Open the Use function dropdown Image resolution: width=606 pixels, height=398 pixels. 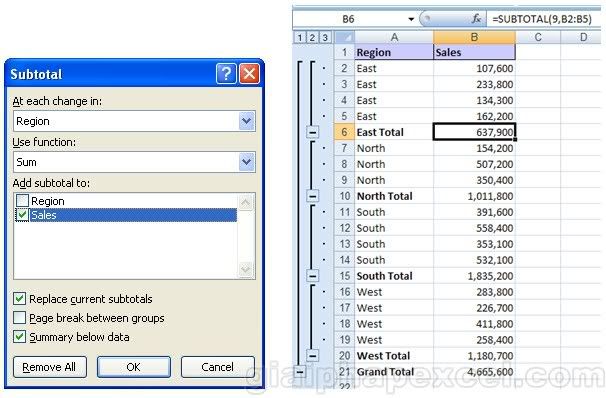247,162
